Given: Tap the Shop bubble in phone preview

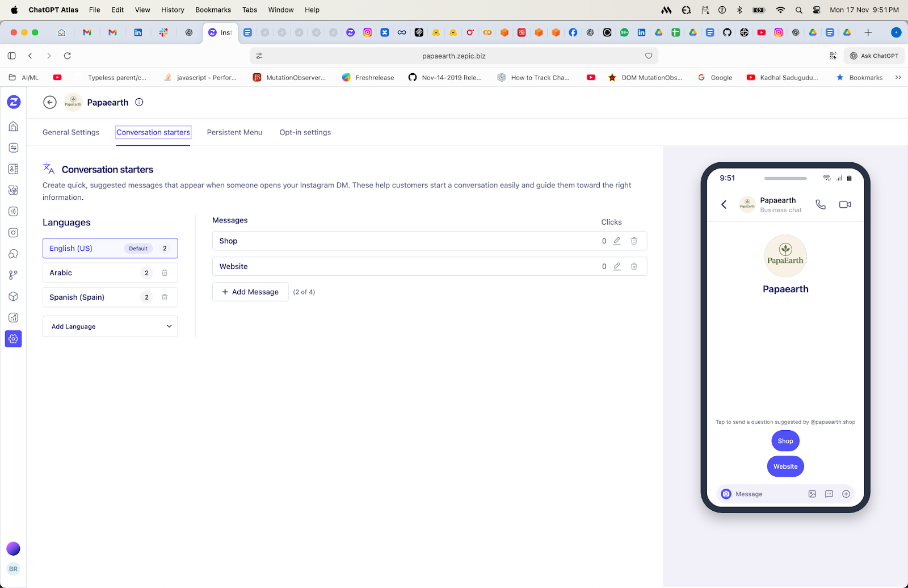Looking at the screenshot, I should (x=785, y=441).
